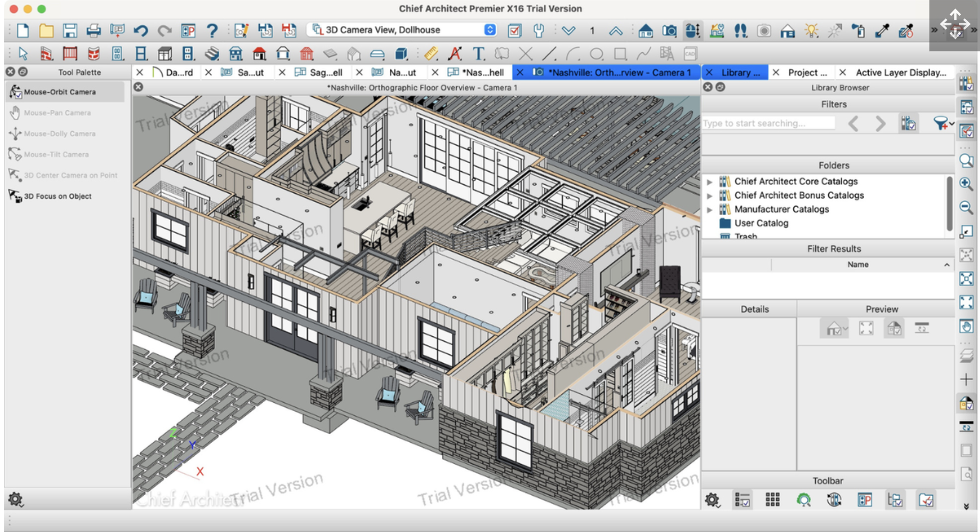Open the Project browser tab

(807, 72)
